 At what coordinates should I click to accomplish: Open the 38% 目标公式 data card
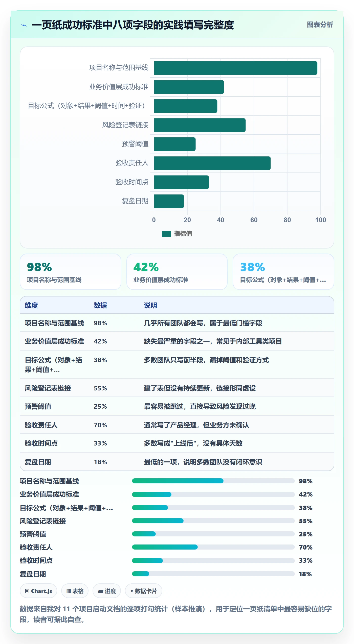[283, 272]
